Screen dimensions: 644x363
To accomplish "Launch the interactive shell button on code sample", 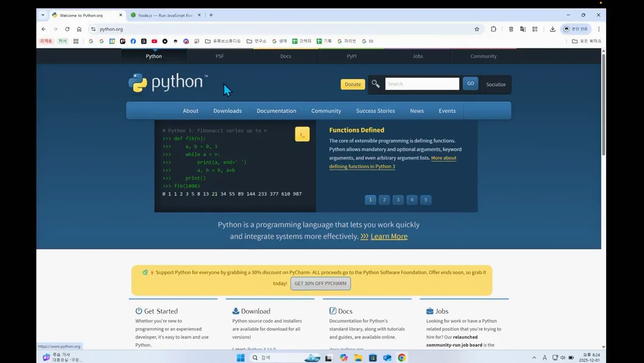I will click(302, 134).
